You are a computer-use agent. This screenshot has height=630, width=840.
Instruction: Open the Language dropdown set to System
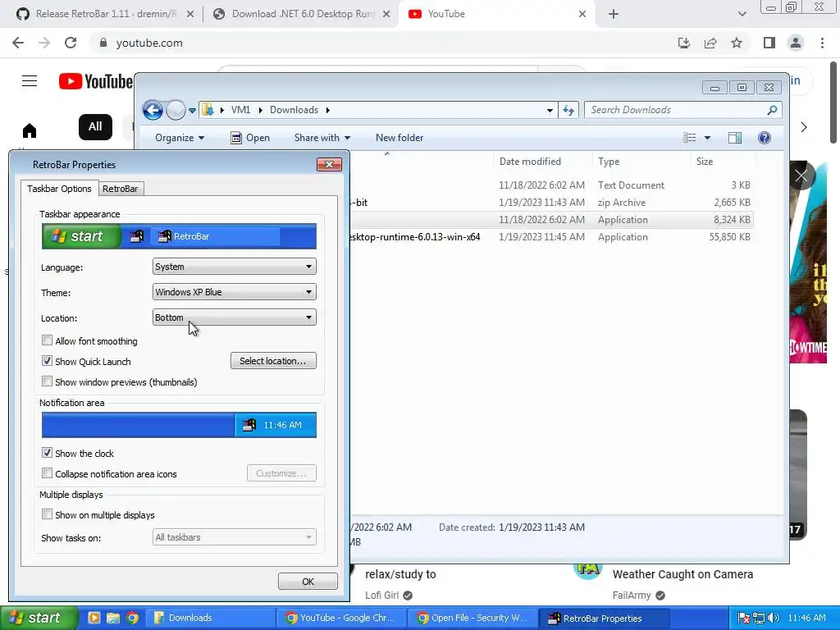point(234,267)
